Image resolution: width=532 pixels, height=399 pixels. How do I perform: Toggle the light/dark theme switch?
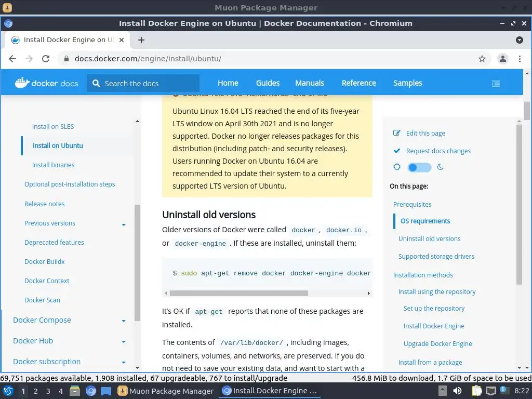click(x=419, y=167)
